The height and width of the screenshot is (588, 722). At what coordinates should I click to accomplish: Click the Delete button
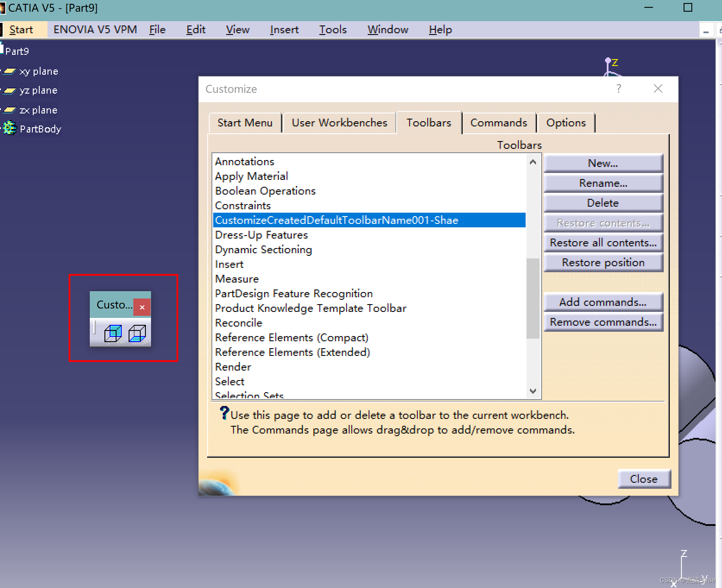(x=603, y=203)
